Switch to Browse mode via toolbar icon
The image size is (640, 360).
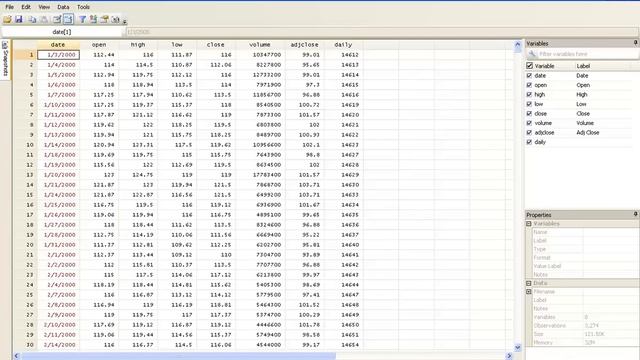(68, 19)
